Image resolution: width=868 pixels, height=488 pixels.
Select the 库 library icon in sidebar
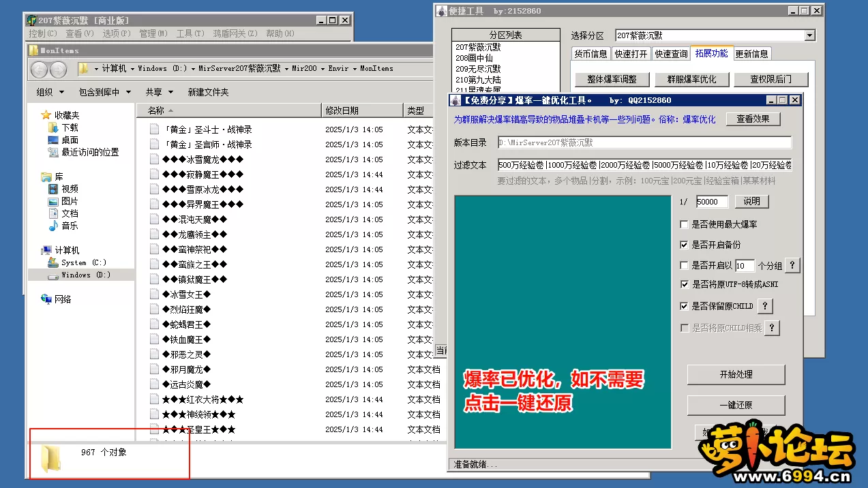(46, 177)
